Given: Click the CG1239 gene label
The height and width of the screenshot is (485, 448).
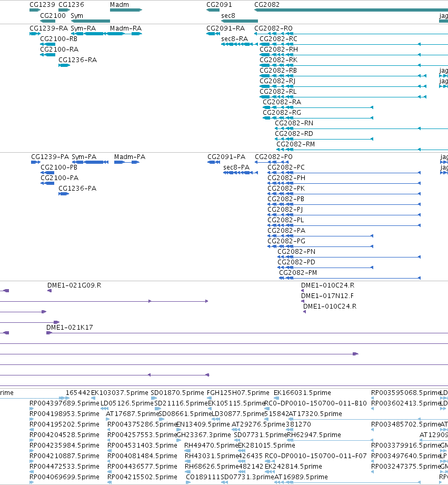Looking at the screenshot, I should tap(42, 5).
